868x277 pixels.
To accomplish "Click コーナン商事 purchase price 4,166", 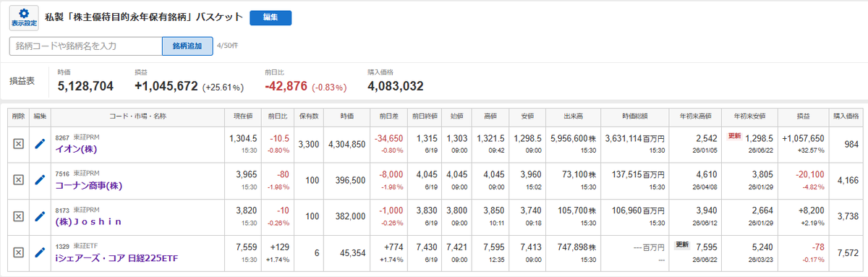I will [848, 180].
